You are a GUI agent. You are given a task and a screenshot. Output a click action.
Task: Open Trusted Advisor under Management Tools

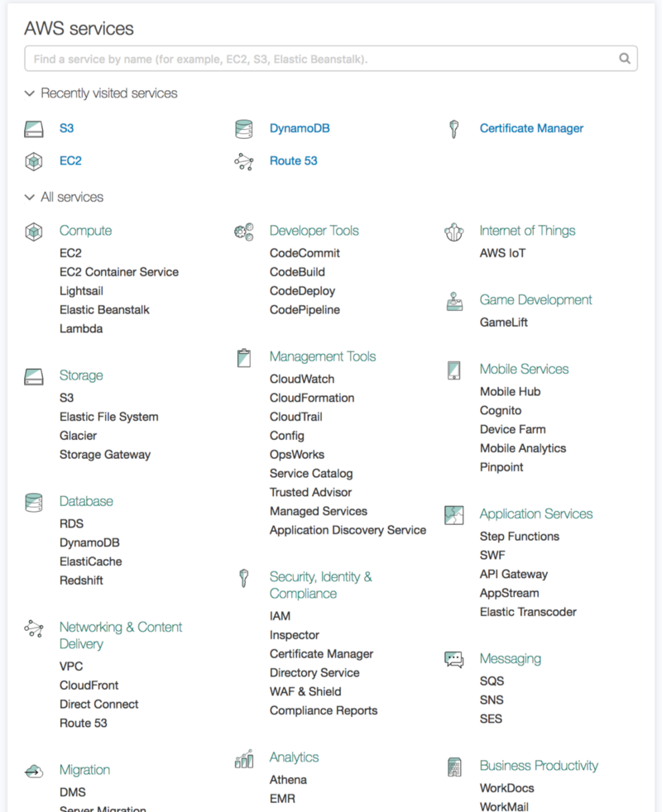(310, 493)
